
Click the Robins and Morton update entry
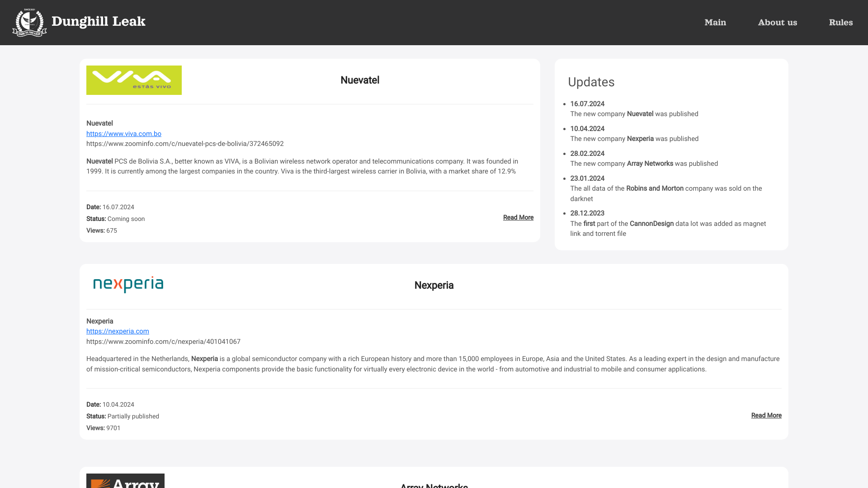pos(654,188)
